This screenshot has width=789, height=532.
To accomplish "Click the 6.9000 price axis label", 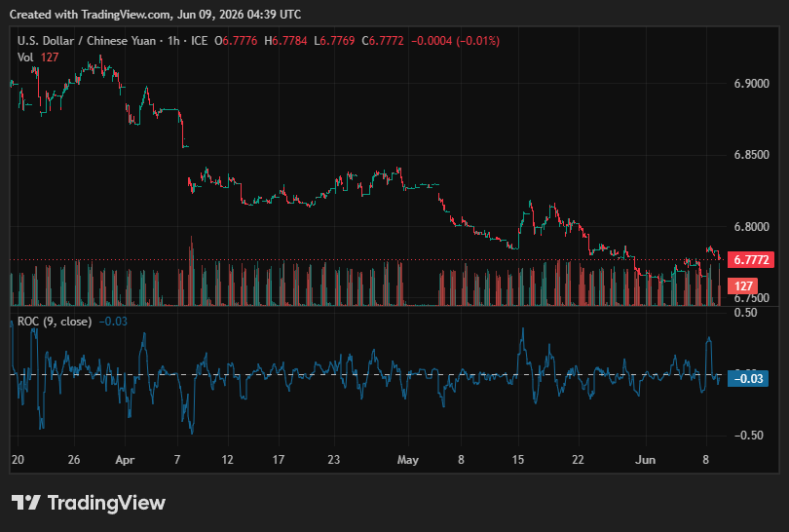I will [751, 84].
